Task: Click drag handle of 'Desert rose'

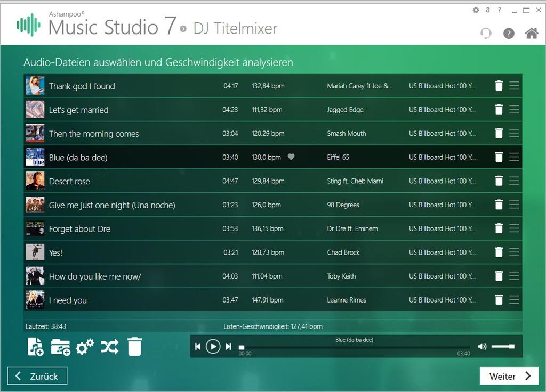Action: 514,181
